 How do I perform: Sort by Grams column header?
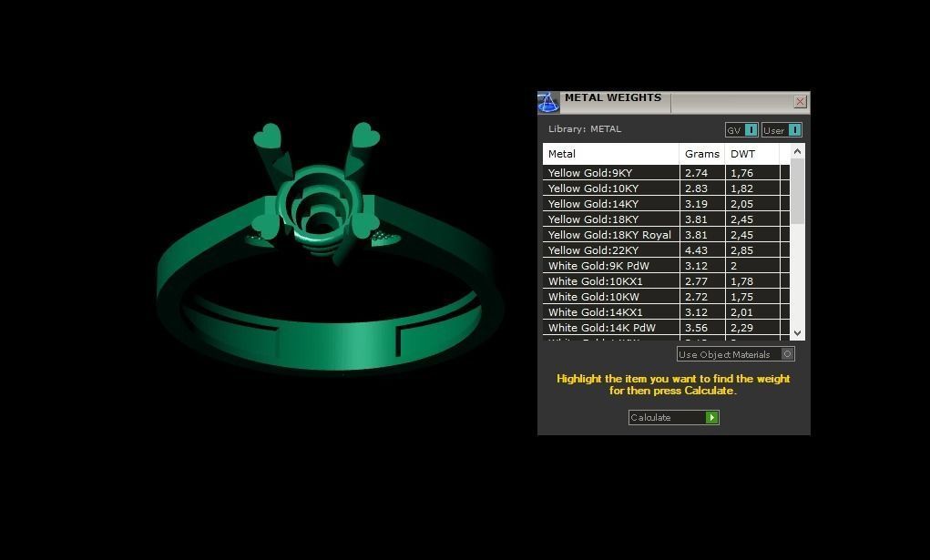click(x=702, y=154)
